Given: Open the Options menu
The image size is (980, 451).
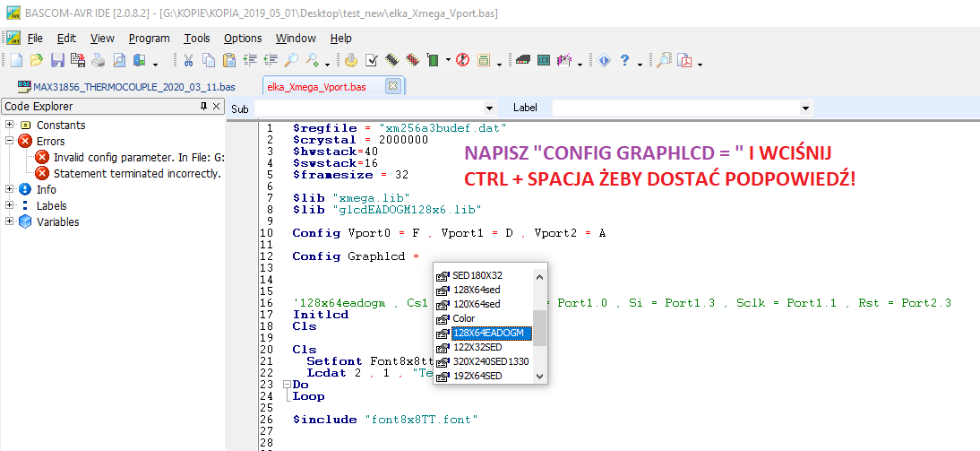Looking at the screenshot, I should 243,39.
